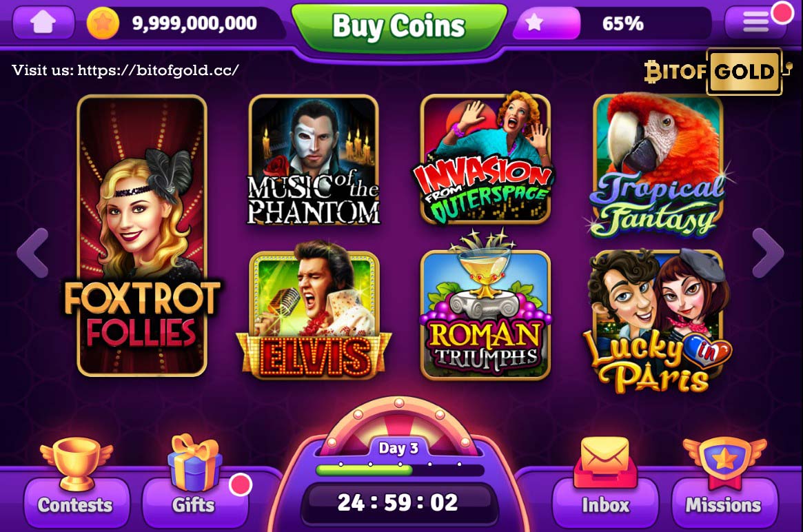The width and height of the screenshot is (803, 532).
Task: Launch the Elvis slot game
Action: (314, 316)
